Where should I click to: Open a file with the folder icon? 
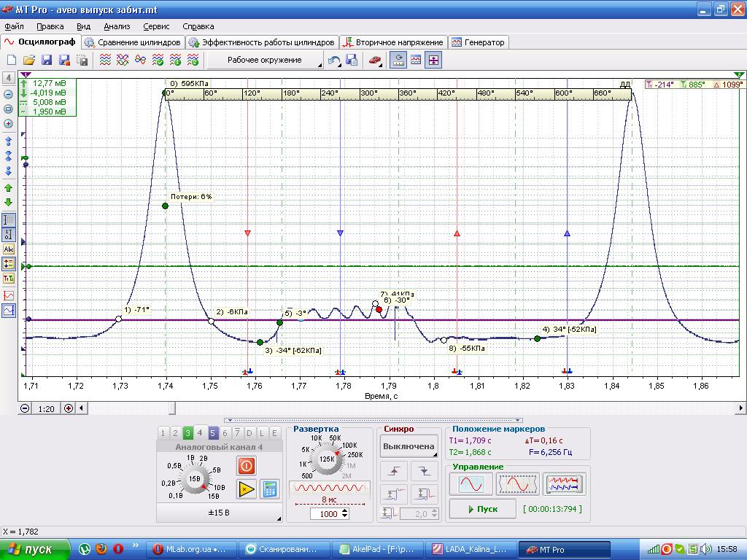point(29,60)
